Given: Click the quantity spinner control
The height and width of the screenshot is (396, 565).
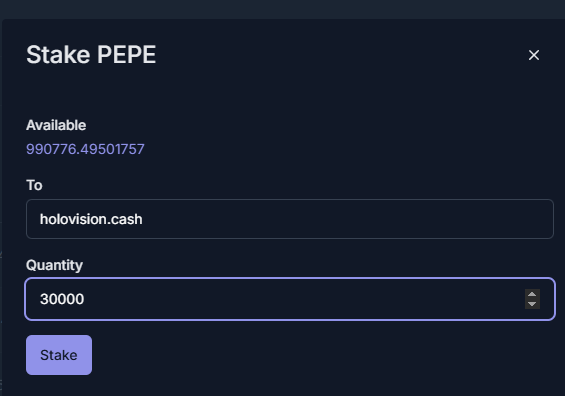Looking at the screenshot, I should tap(532, 299).
